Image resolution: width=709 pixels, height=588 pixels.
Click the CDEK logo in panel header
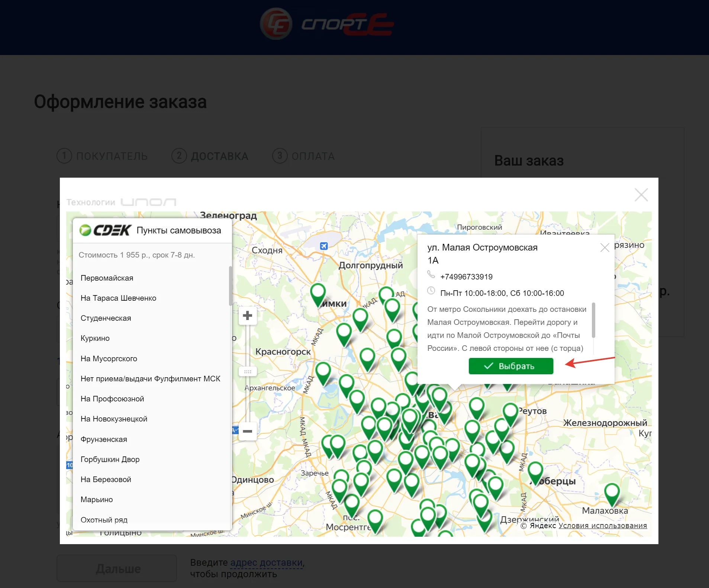106,230
